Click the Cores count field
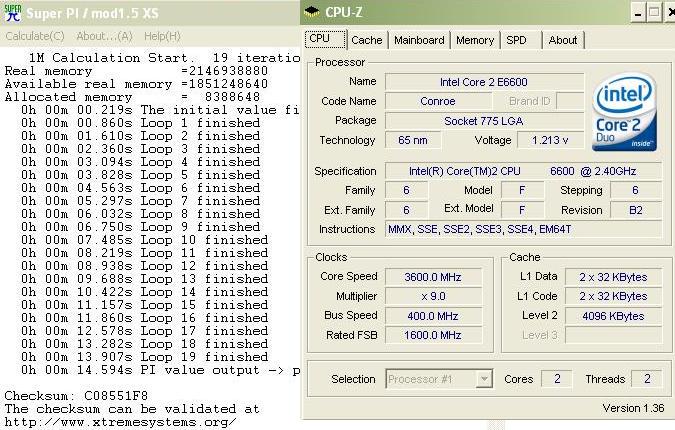Screen dimensions: 675x430 [557, 379]
